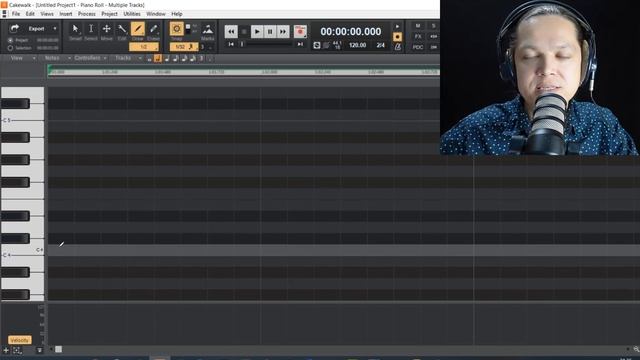
Task: Click the Export arrow icon
Action: point(15,28)
